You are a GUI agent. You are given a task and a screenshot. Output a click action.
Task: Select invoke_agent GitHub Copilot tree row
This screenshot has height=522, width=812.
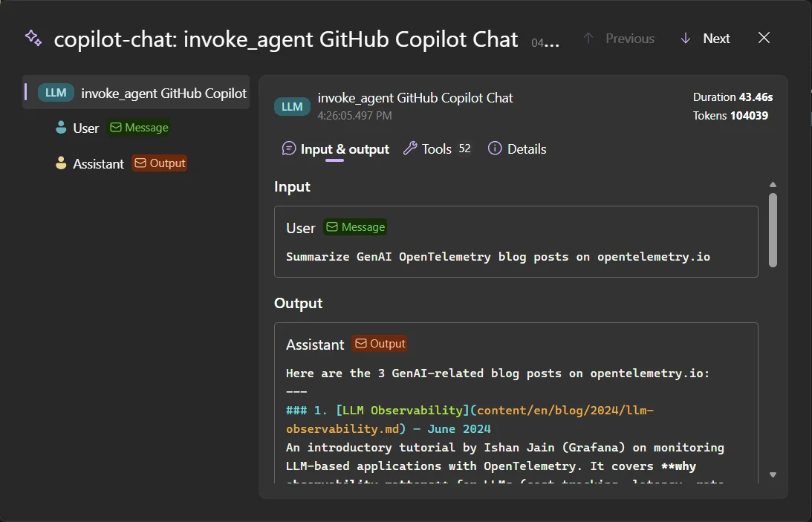136,93
